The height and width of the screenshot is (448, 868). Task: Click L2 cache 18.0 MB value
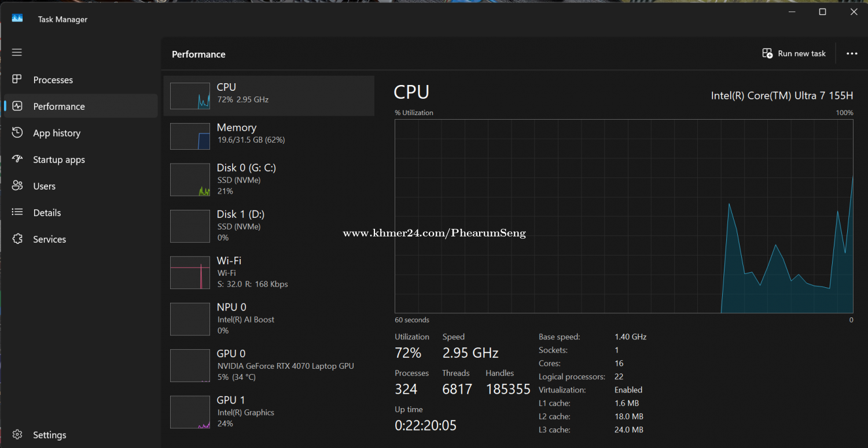click(629, 416)
